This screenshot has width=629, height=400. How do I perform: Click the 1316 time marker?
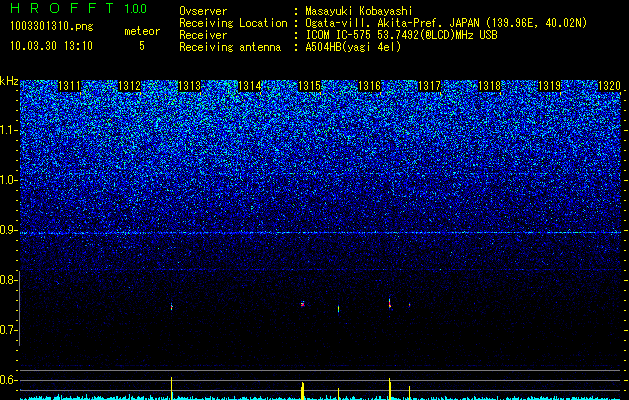[x=369, y=86]
